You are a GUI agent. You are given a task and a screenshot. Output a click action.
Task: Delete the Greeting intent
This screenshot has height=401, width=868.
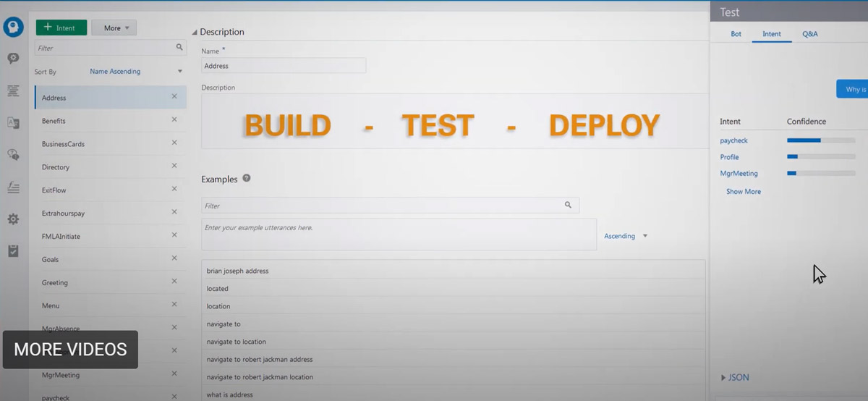(x=174, y=282)
